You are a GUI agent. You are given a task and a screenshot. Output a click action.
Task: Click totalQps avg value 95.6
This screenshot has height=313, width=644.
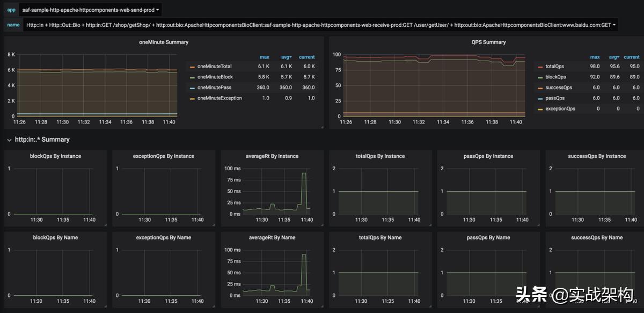coord(614,67)
